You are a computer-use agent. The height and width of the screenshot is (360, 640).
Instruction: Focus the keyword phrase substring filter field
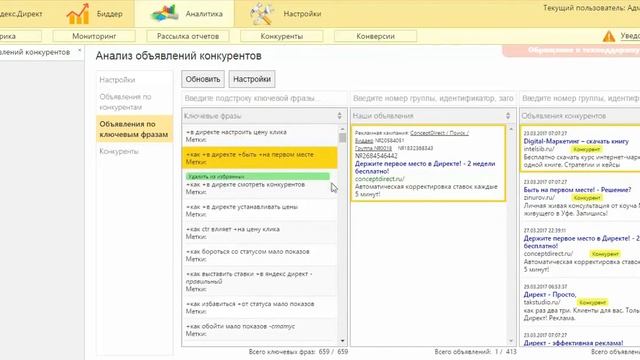pos(264,98)
